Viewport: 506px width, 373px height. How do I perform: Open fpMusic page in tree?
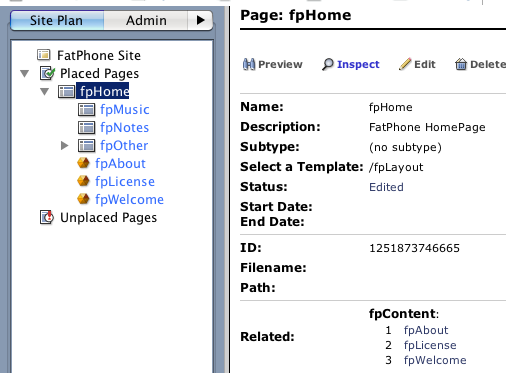click(125, 110)
